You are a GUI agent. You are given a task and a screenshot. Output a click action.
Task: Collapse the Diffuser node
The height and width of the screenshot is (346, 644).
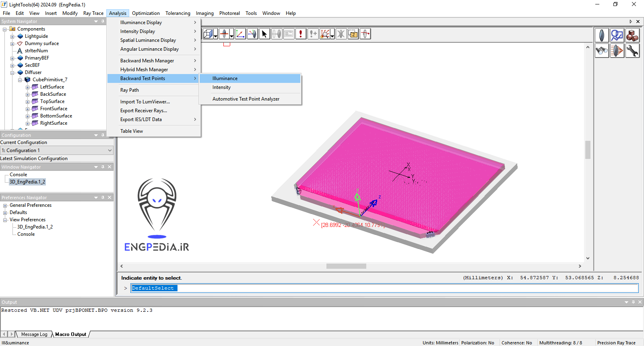pos(12,72)
